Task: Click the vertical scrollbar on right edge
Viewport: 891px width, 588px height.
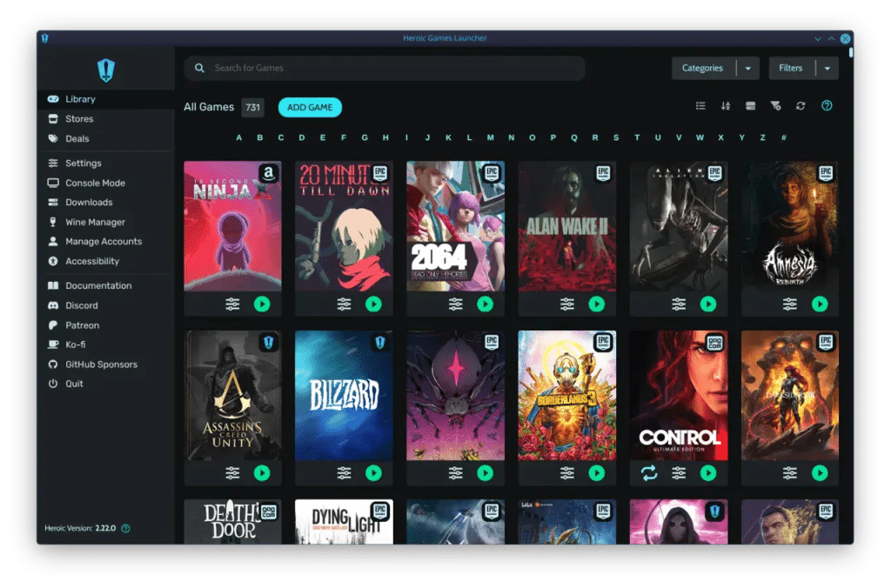Action: point(851,53)
